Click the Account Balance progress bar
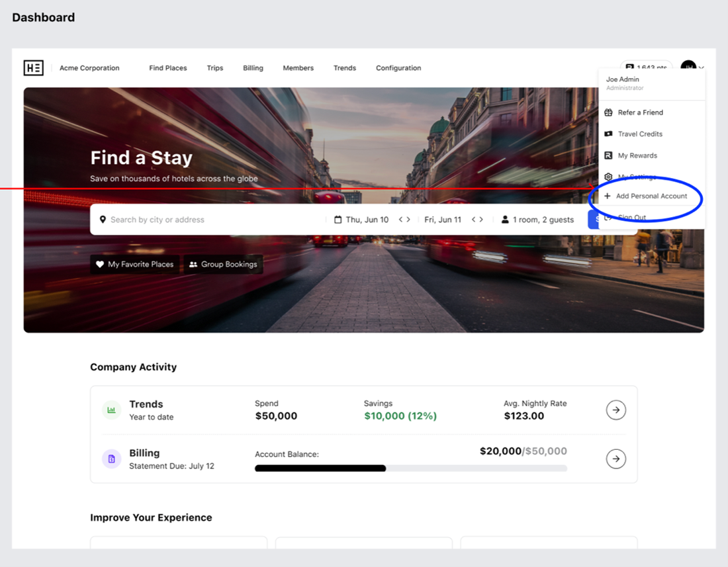The image size is (728, 567). point(410,468)
